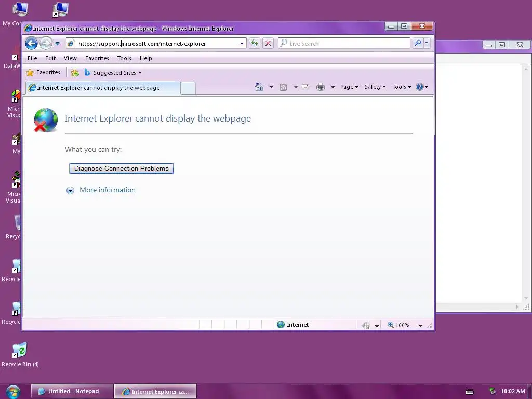532x399 pixels.
Task: Click the Read Mail envelope icon
Action: point(305,87)
